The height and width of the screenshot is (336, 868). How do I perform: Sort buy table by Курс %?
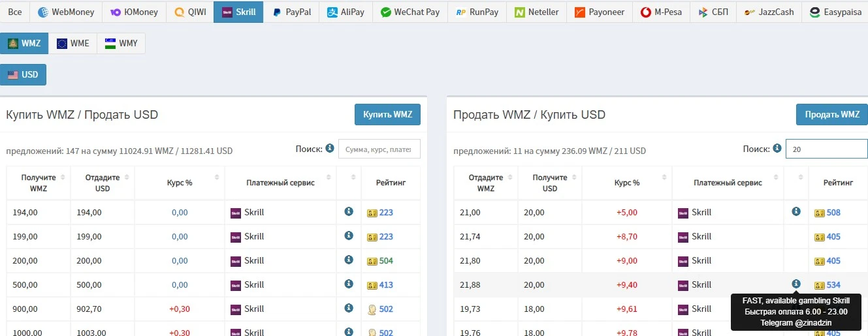[180, 183]
